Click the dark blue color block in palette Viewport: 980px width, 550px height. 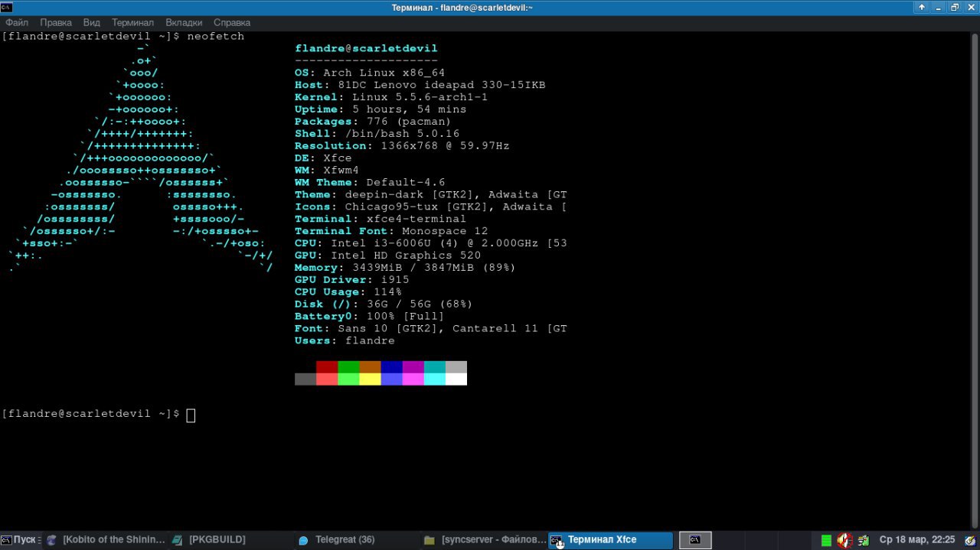pyautogui.click(x=391, y=367)
